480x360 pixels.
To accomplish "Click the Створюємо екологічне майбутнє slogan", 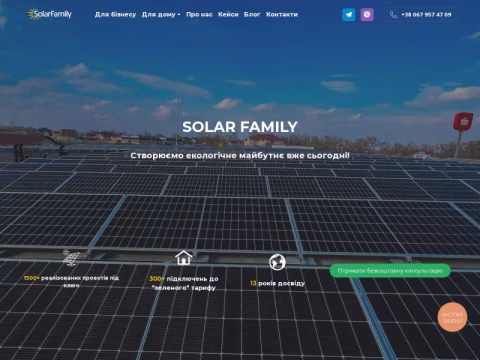I will pyautogui.click(x=240, y=156).
